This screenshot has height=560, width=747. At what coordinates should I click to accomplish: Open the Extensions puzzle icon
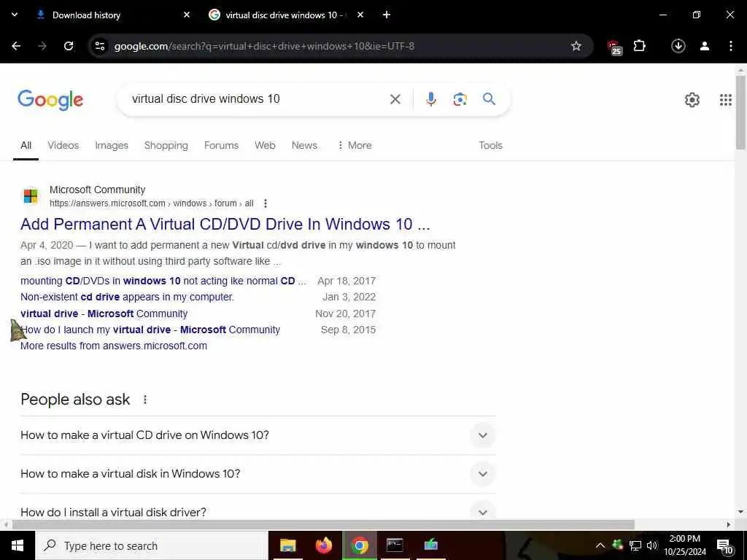point(639,46)
